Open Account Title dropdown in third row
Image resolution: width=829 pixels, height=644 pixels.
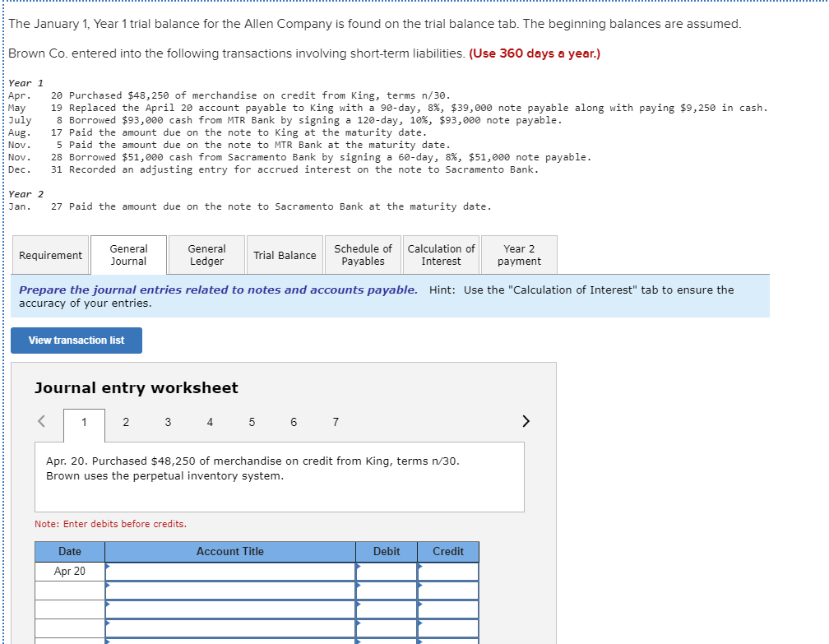pos(230,609)
